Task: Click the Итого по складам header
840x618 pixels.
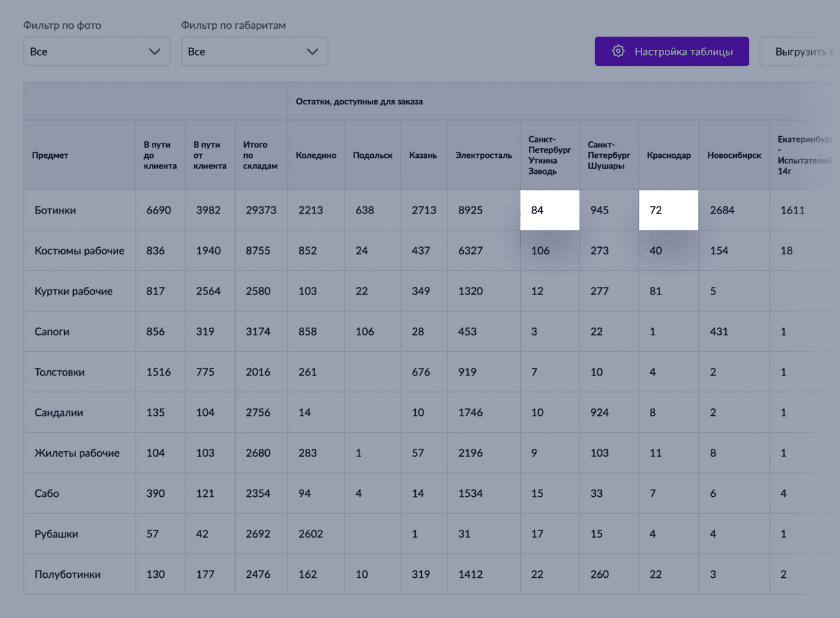Action: point(260,155)
